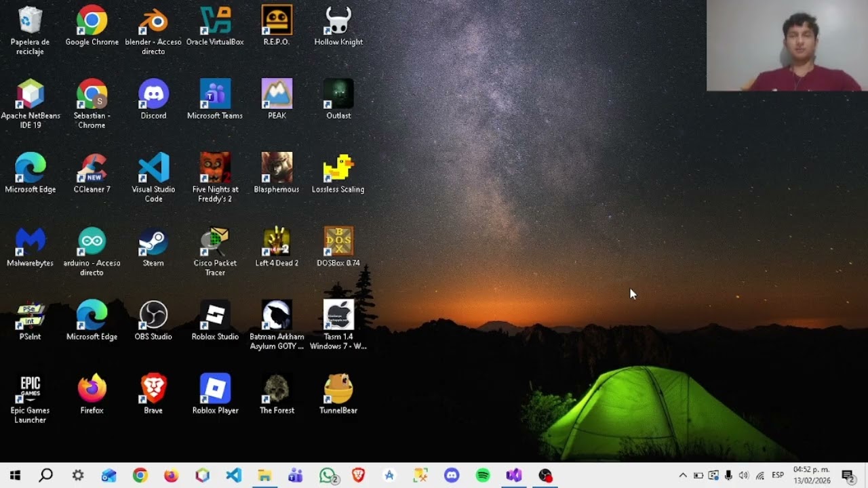Open the notification center with 2 alerts

(848, 476)
